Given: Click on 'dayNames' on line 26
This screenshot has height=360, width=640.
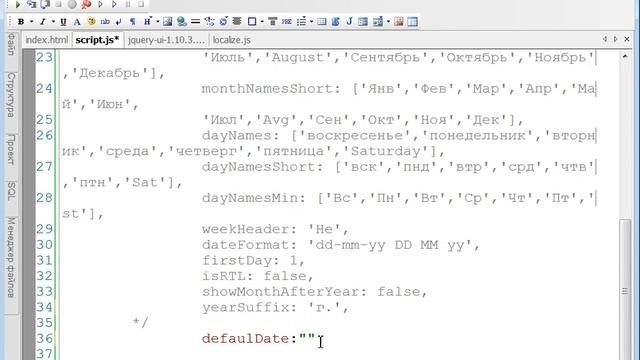Looking at the screenshot, I should [x=236, y=136].
